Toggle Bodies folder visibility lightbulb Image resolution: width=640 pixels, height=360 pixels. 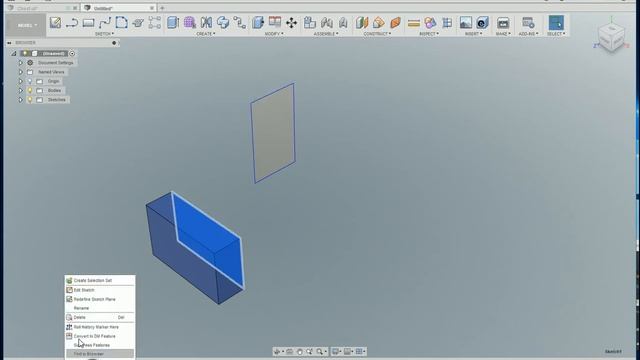pos(30,90)
